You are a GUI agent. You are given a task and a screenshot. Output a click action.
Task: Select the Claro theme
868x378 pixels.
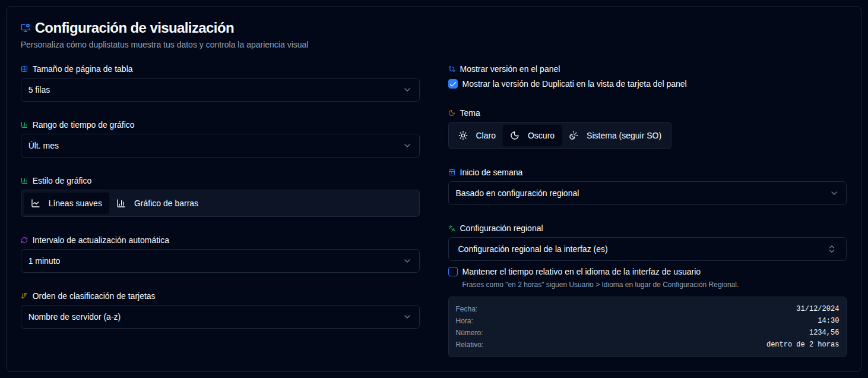coord(477,136)
